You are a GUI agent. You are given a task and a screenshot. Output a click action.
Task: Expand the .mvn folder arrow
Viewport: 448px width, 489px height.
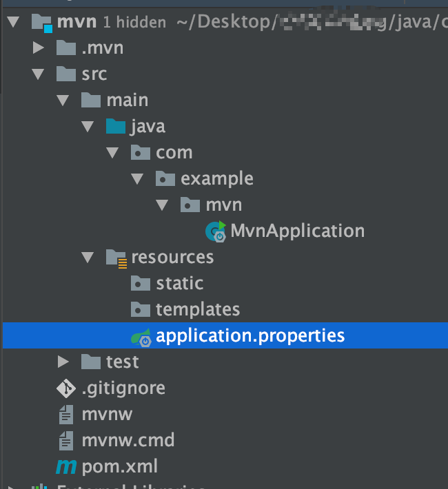pos(39,48)
